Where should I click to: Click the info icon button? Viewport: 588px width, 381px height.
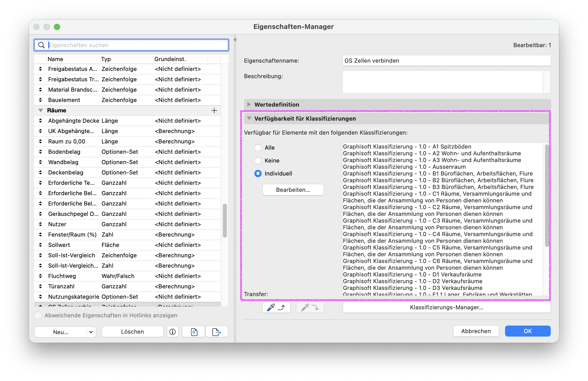[x=173, y=332]
